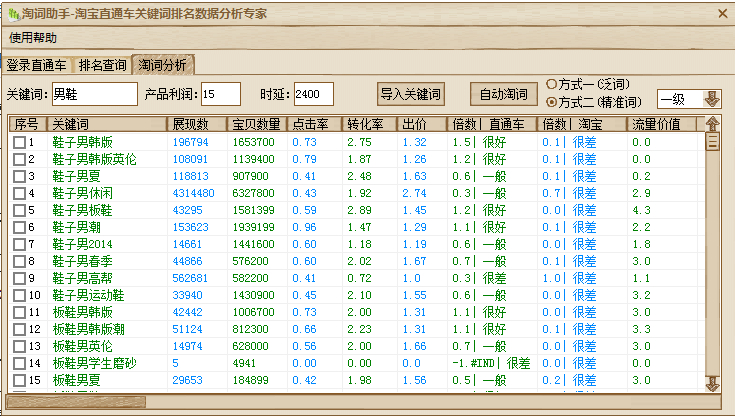Enable the checkbox for row 5 鞋子男板鞋
The image size is (735, 416).
(x=19, y=210)
